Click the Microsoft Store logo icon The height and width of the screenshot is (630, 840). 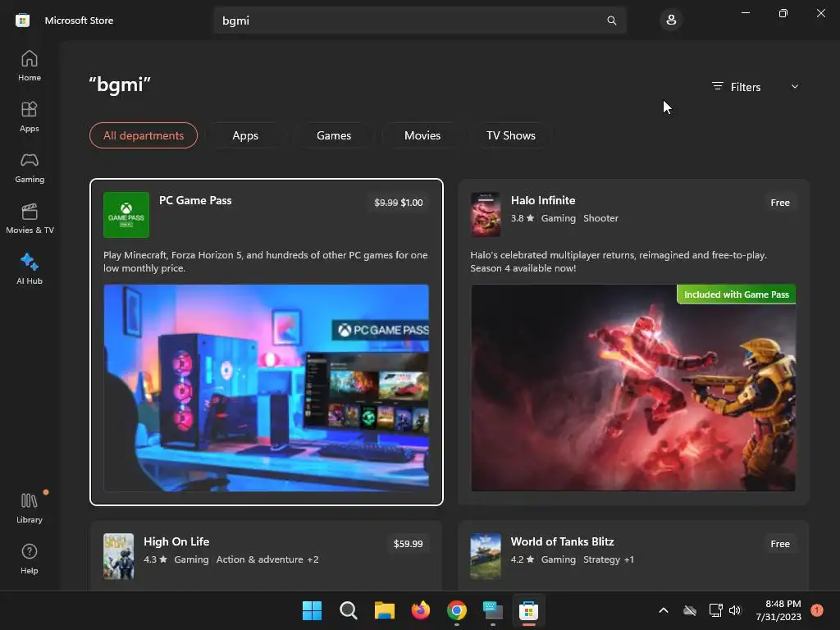[x=22, y=21]
